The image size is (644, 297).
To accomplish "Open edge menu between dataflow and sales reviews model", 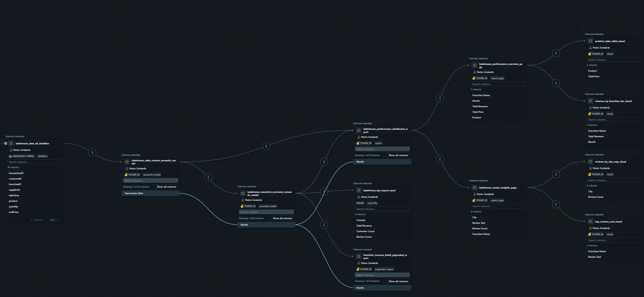I will pos(92,152).
